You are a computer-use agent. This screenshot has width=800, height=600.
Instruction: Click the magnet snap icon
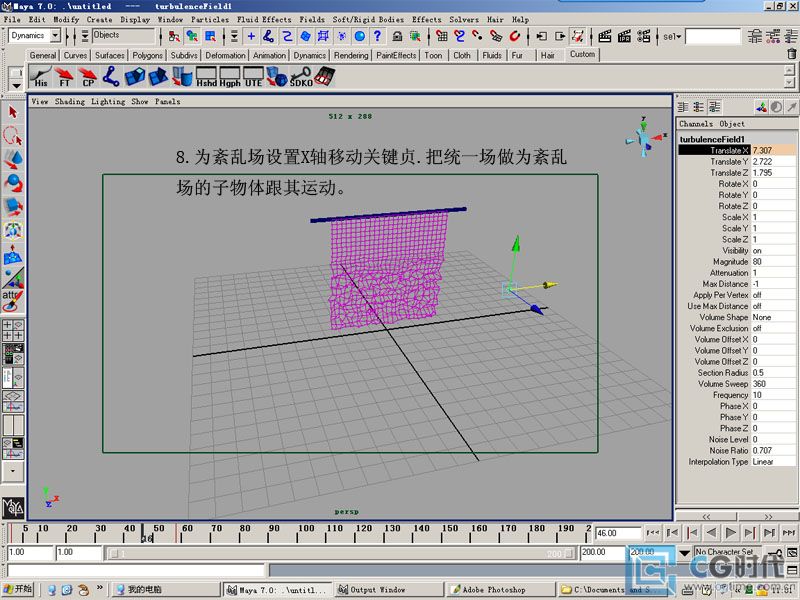click(x=515, y=36)
